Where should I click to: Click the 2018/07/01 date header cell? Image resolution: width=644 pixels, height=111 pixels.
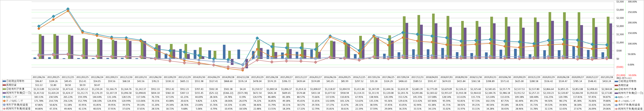[x=446, y=77]
